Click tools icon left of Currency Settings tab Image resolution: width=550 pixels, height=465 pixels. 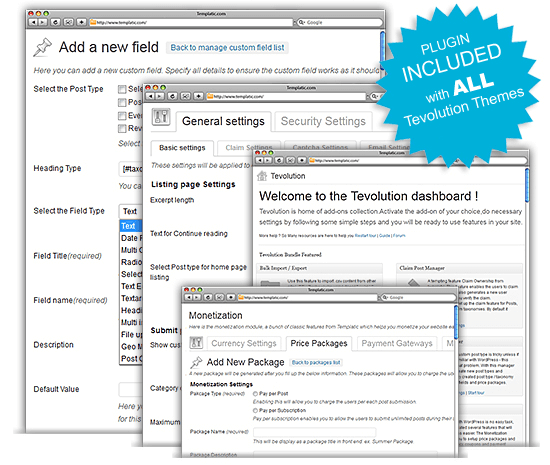pos(196,343)
